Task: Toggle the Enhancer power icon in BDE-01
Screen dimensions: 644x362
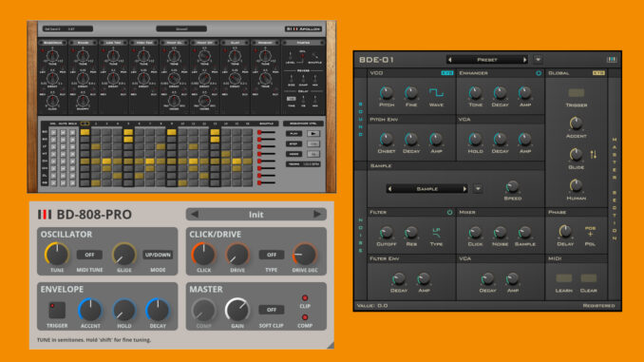Action: [x=539, y=73]
